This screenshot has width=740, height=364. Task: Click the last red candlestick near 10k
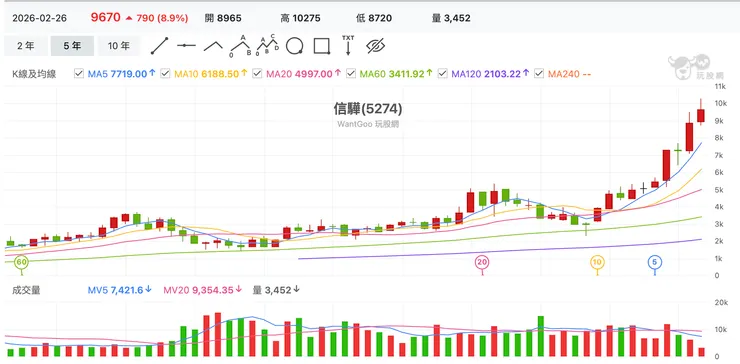pos(700,115)
